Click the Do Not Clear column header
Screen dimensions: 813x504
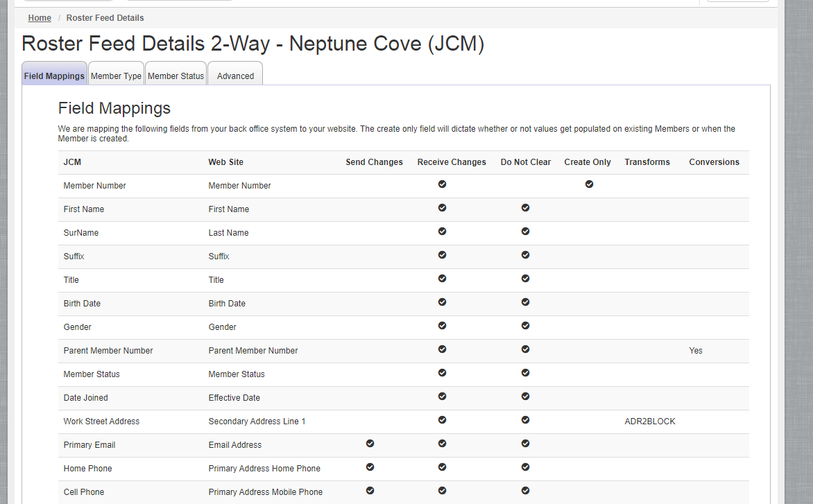click(x=526, y=162)
